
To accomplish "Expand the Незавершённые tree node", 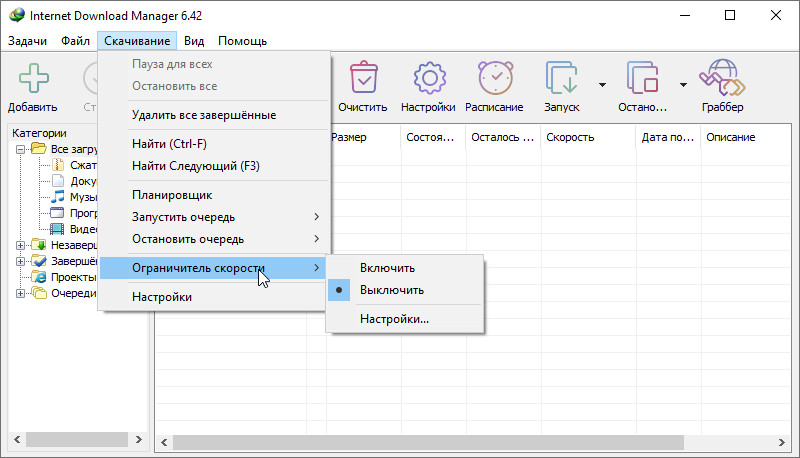I will click(21, 245).
